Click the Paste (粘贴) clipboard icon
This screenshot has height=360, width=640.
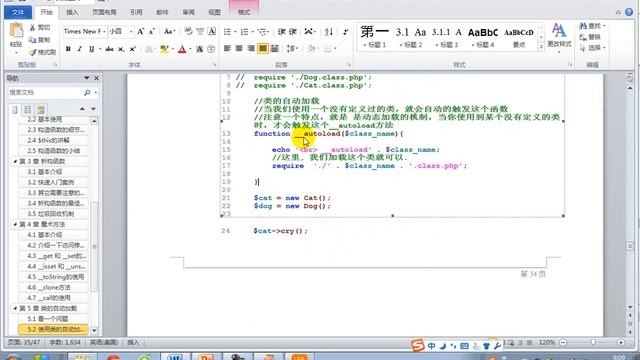click(x=16, y=31)
